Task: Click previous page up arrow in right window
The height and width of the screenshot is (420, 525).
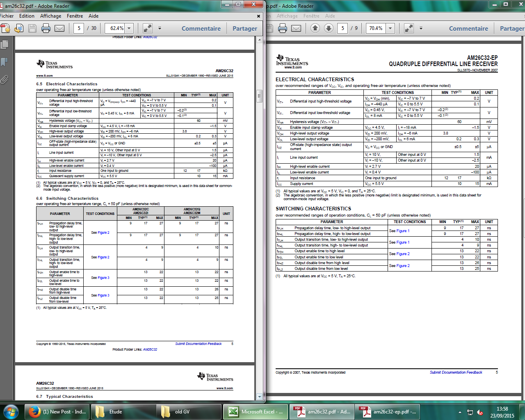Action: [315, 28]
